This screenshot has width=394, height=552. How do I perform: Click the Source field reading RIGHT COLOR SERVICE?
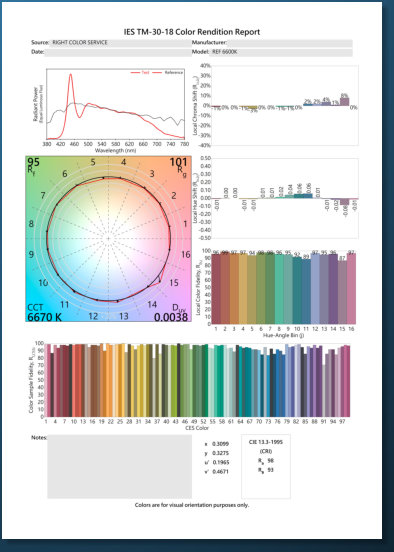(120, 43)
